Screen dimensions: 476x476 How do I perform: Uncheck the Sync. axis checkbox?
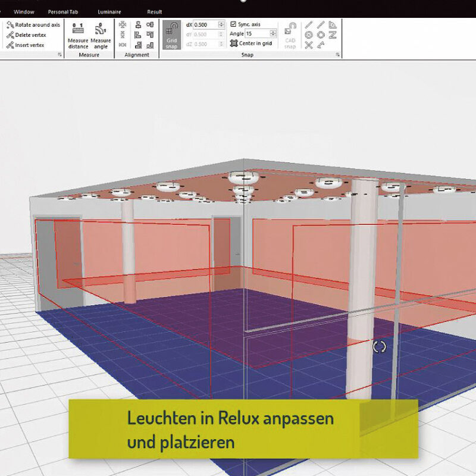[x=233, y=24]
